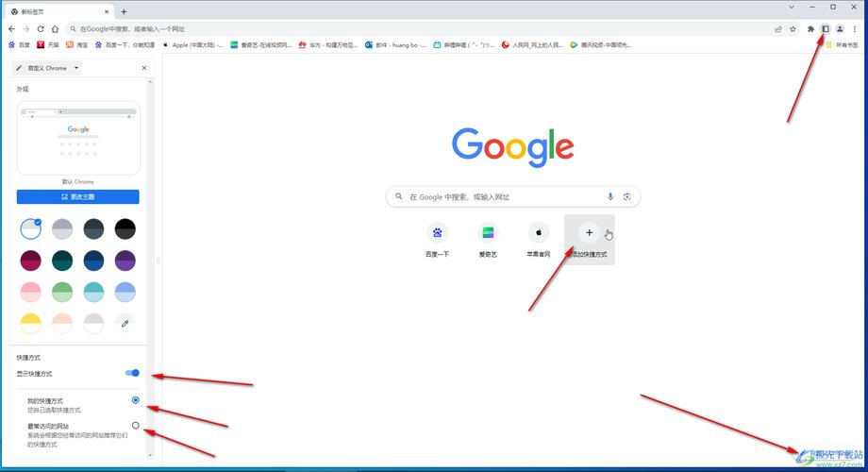Select the dark teal theme color swatch
This screenshot has width=868, height=472.
62,261
